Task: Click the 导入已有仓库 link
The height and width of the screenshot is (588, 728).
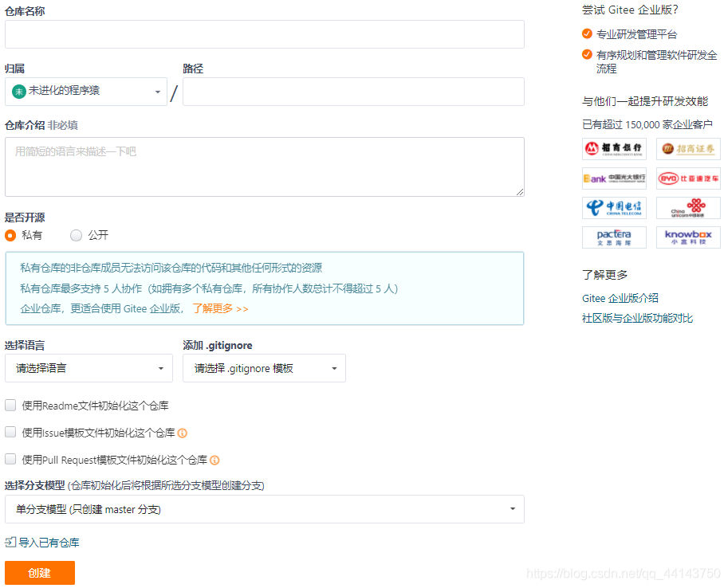Action: pyautogui.click(x=49, y=543)
